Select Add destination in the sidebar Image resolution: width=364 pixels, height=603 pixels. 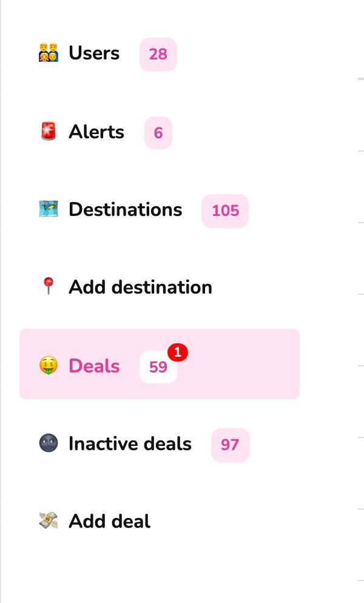coord(140,287)
